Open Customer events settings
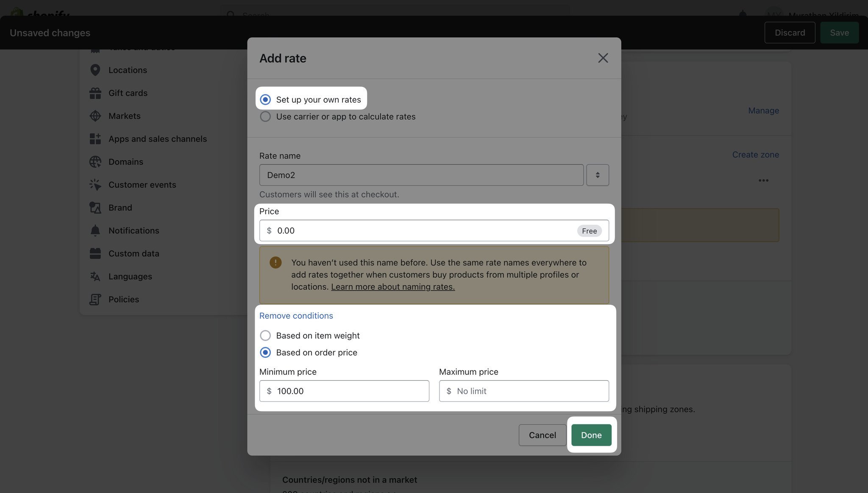This screenshot has height=493, width=868. (142, 184)
